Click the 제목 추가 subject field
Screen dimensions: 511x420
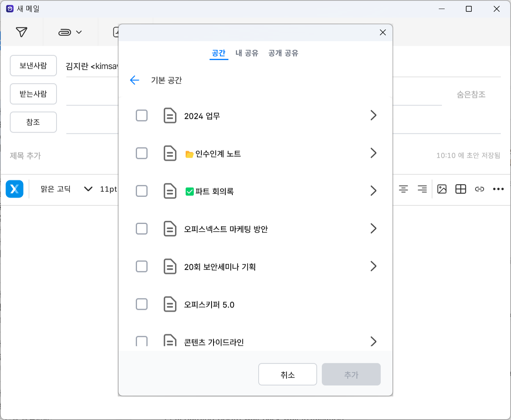(x=25, y=155)
